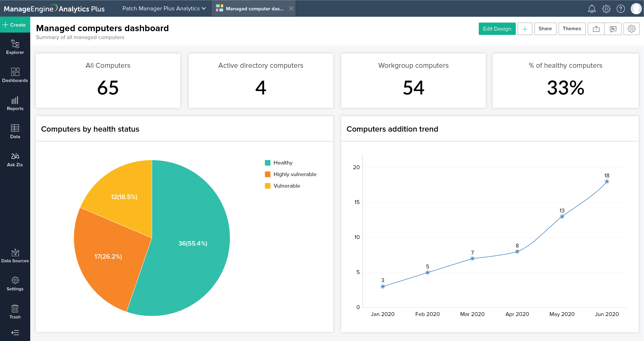The width and height of the screenshot is (644, 341).
Task: Open the Patch Manager Plus Analytics workspace dropdown
Action: coord(164,8)
